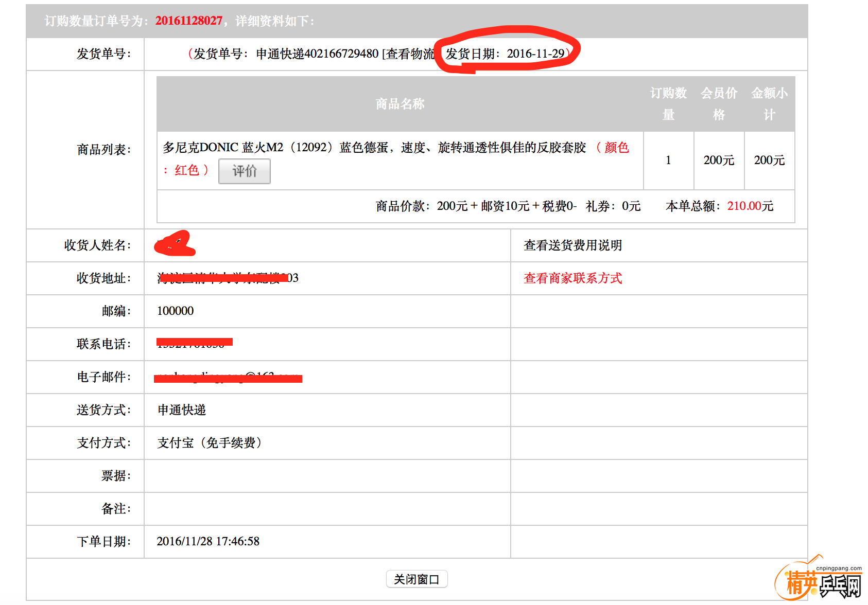Click the 电子邮件 label
The image size is (868, 605).
103,377
